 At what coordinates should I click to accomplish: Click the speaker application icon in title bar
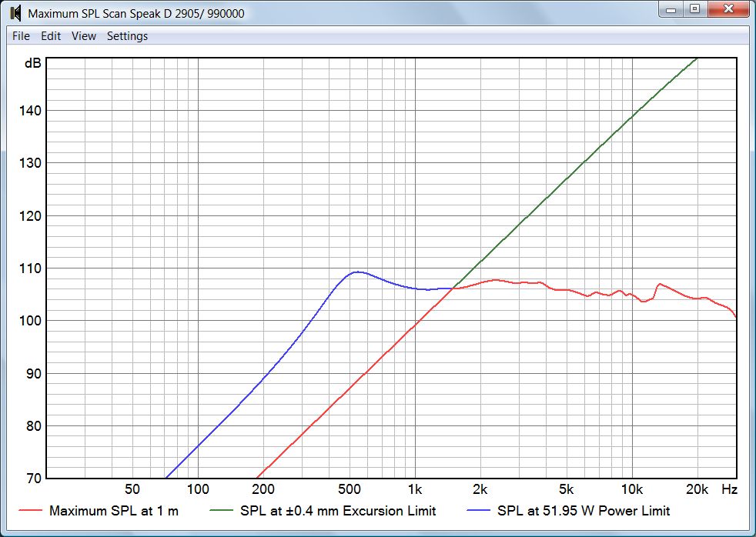click(15, 13)
